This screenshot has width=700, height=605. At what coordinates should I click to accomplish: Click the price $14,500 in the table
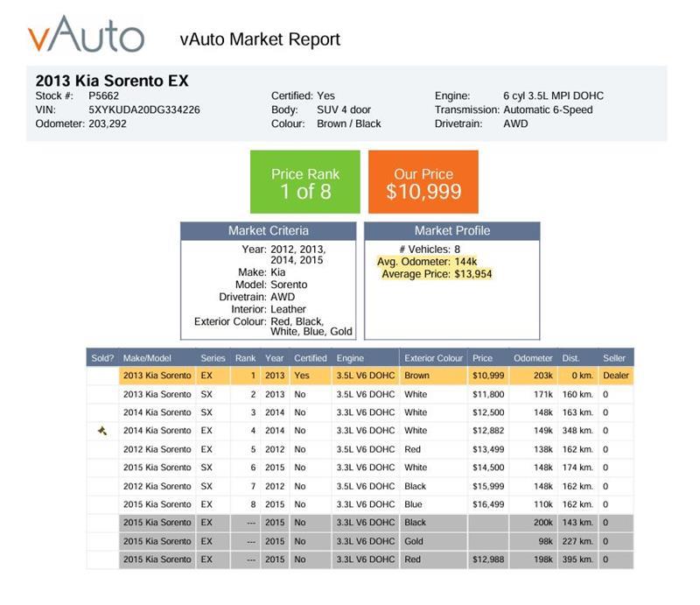[488, 468]
